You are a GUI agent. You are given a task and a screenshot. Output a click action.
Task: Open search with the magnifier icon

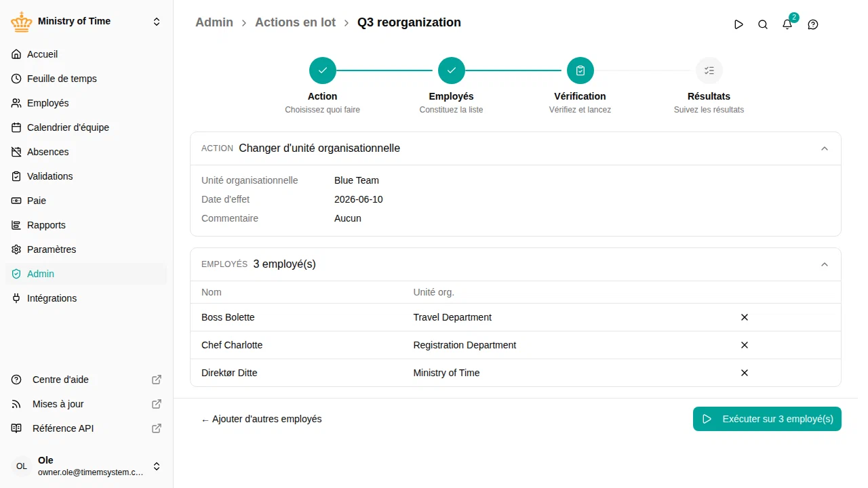pyautogui.click(x=763, y=24)
